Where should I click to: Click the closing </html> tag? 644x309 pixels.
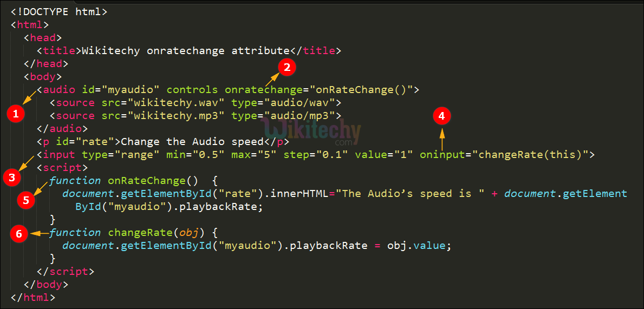(x=33, y=298)
